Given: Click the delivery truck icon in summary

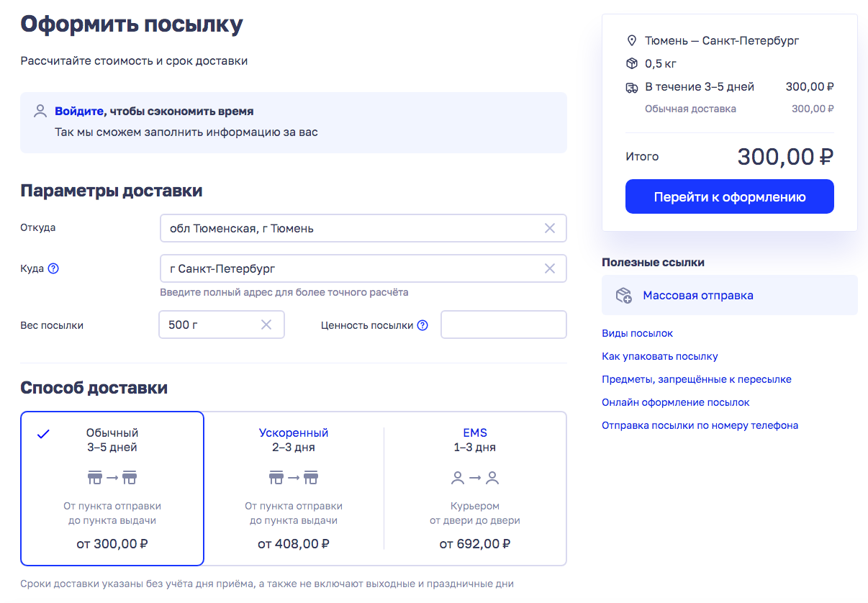Looking at the screenshot, I should click(632, 87).
